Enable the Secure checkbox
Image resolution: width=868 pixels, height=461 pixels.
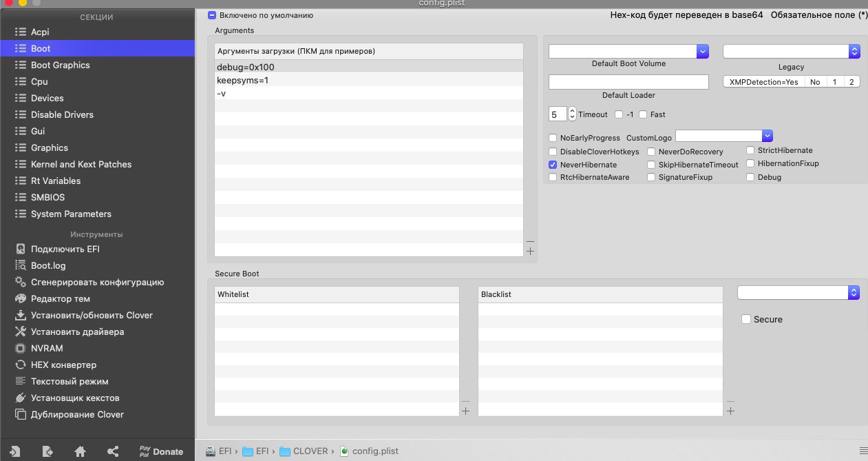745,319
